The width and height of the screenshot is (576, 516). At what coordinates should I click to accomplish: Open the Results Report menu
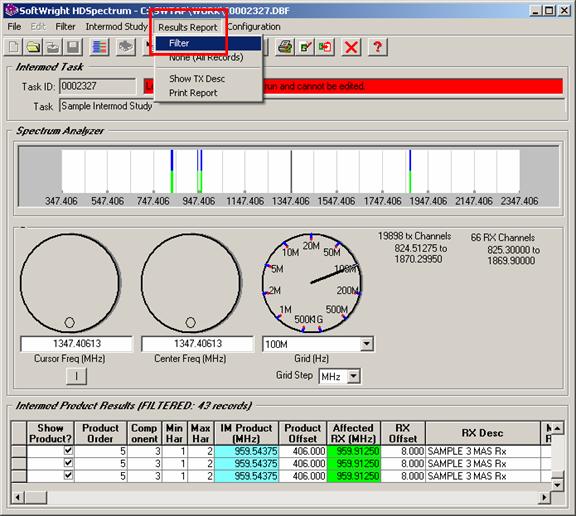click(x=188, y=27)
